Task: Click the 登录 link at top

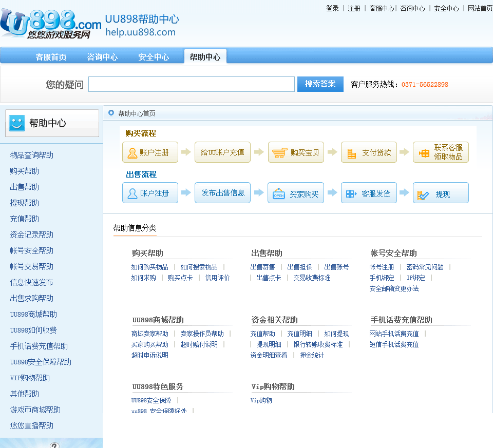Action: 332,8
